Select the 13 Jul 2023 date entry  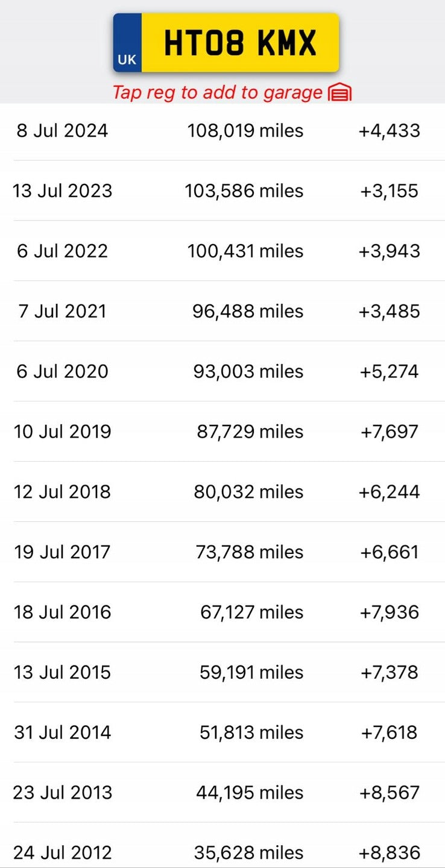point(62,191)
